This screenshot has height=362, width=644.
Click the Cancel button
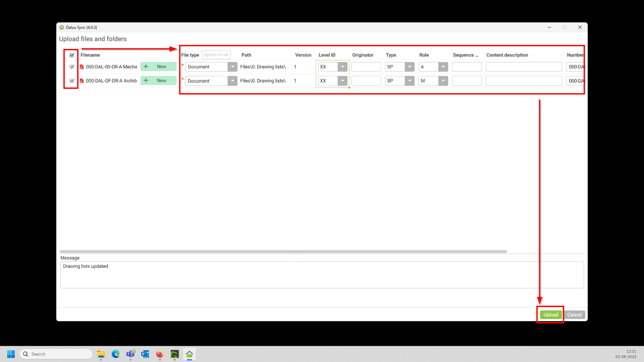pyautogui.click(x=574, y=315)
